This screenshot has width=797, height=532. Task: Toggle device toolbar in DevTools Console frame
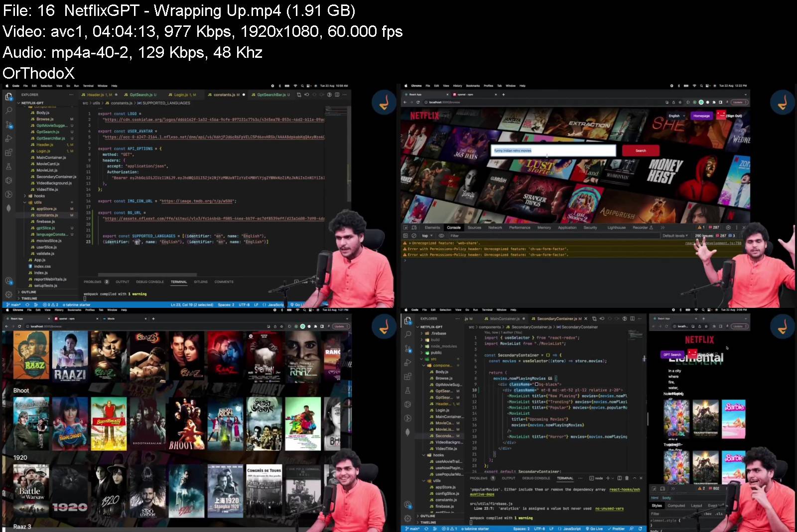pos(414,227)
